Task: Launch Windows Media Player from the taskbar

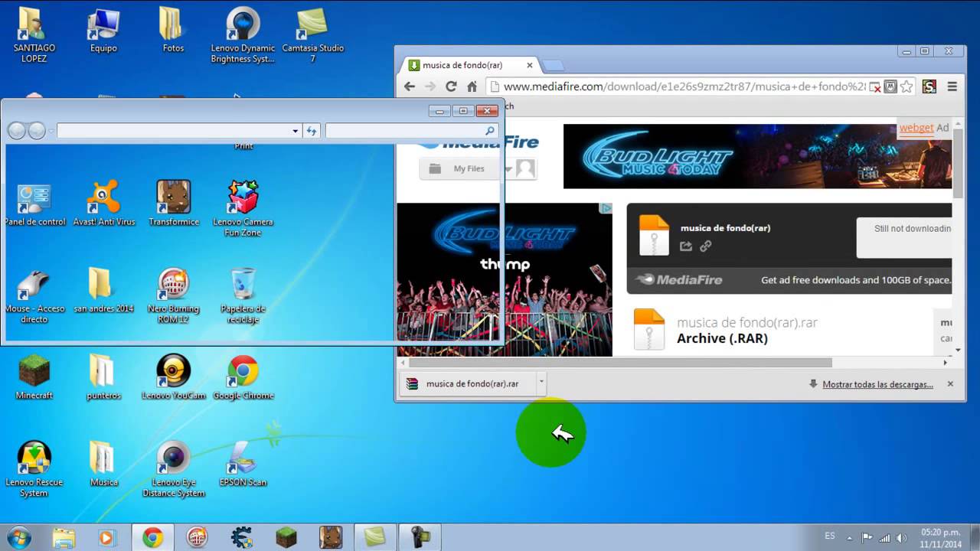Action: (106, 537)
